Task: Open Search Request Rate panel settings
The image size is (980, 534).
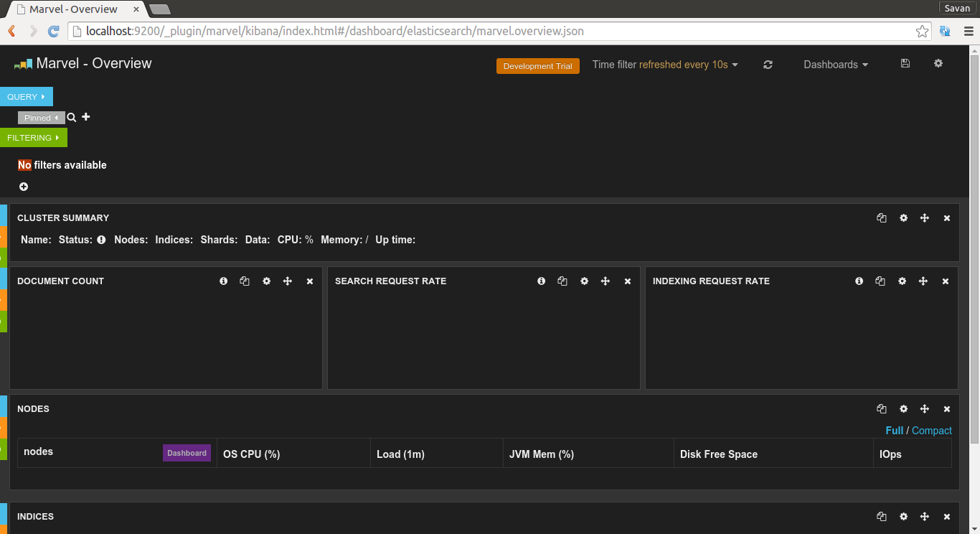Action: pos(585,281)
